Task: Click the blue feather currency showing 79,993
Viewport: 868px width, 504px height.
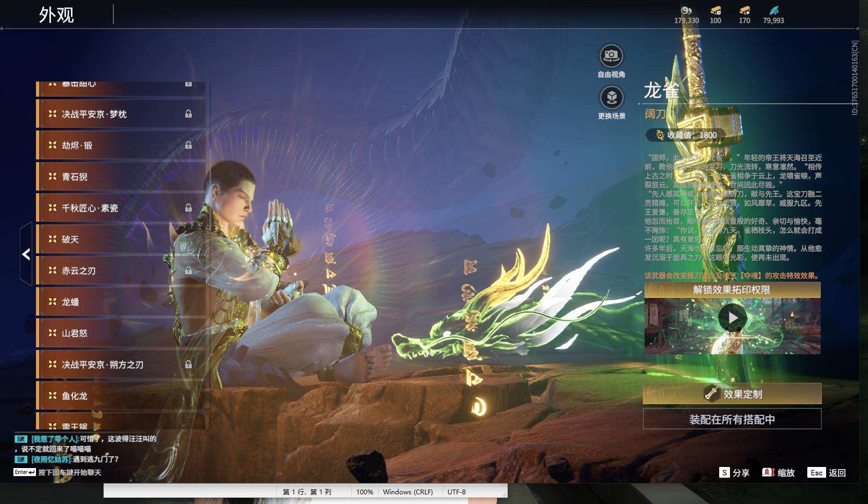Action: point(773,10)
